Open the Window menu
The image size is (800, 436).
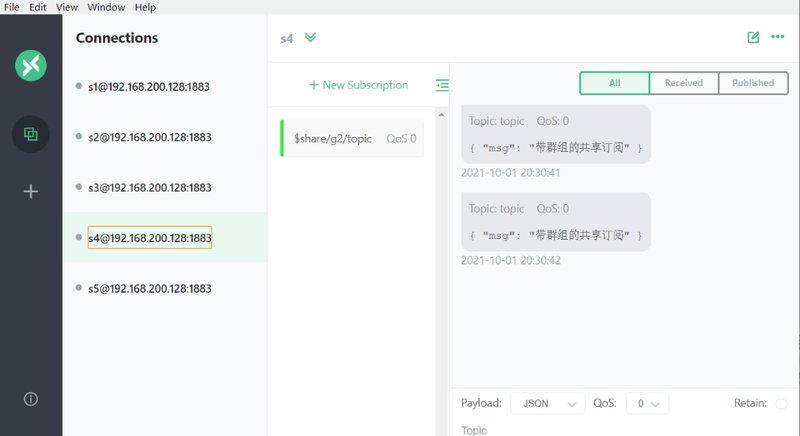tap(106, 7)
